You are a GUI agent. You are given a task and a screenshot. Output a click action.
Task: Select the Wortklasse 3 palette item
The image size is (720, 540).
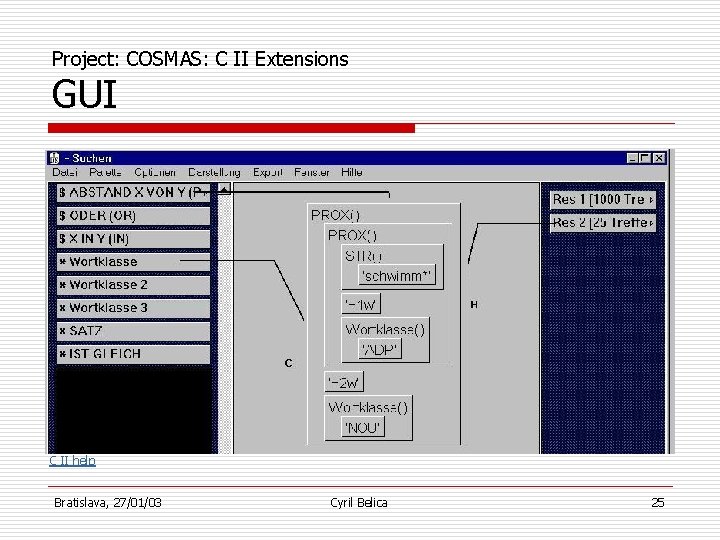(x=133, y=308)
